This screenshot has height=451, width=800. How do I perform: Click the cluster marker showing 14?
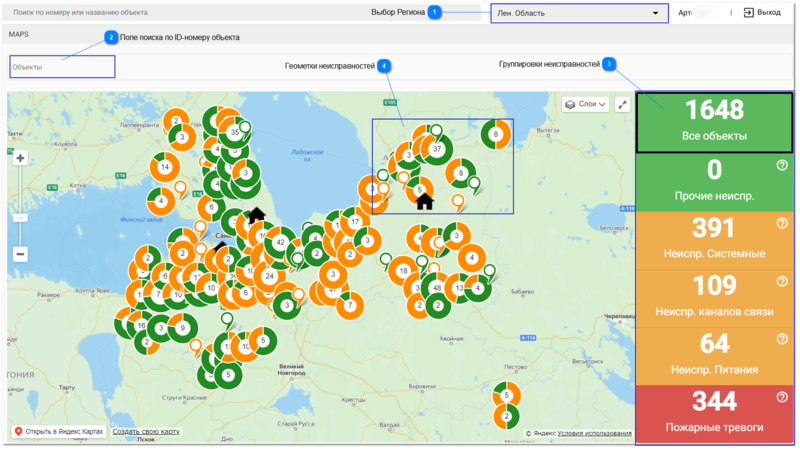[x=165, y=167]
